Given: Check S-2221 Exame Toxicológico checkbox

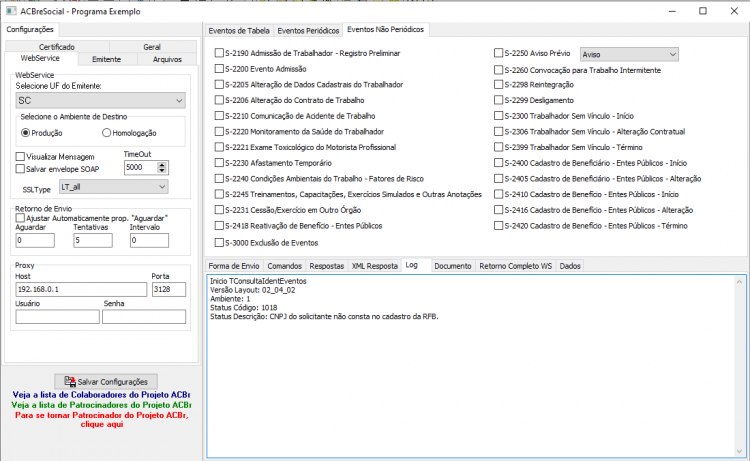Looking at the screenshot, I should tap(219, 147).
